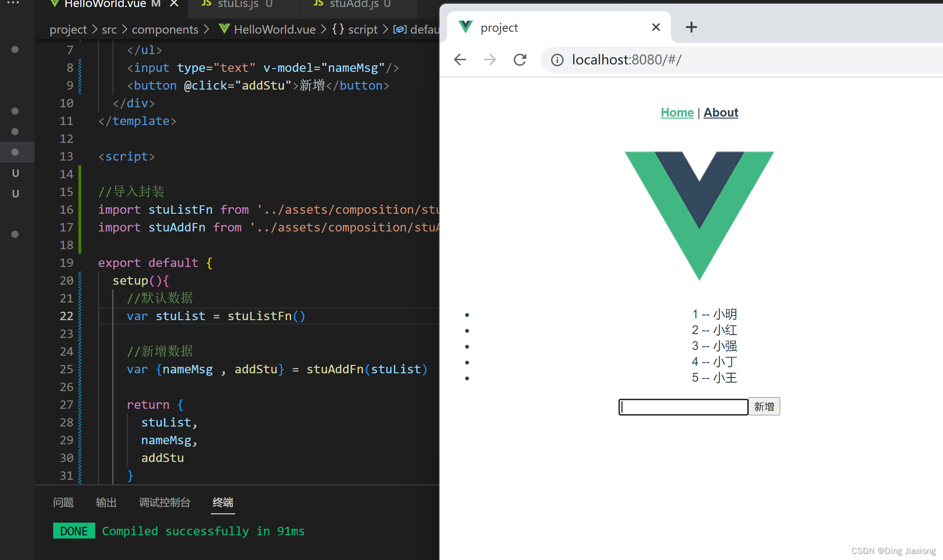Open the 调试控制台 panel tab
Viewport: 943px width, 560px height.
165,502
